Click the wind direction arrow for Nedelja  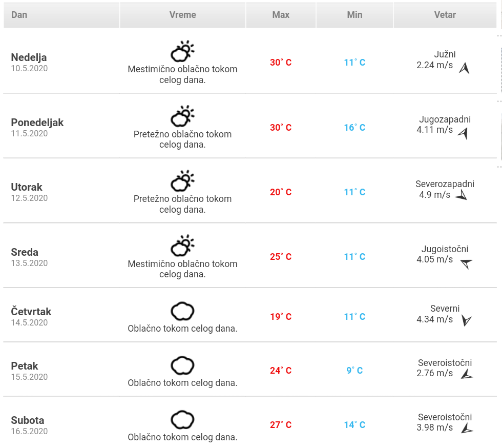point(464,68)
